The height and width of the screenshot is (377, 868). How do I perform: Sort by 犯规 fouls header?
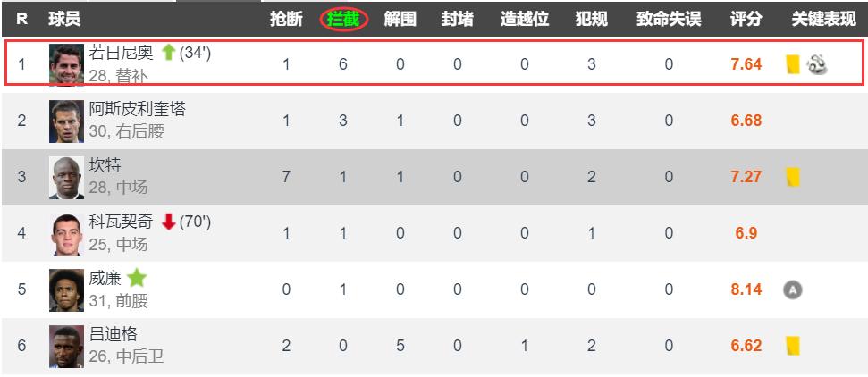[592, 19]
